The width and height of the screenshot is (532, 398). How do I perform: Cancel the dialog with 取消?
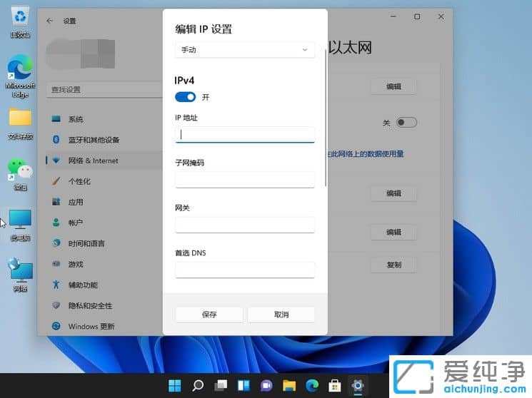281,315
